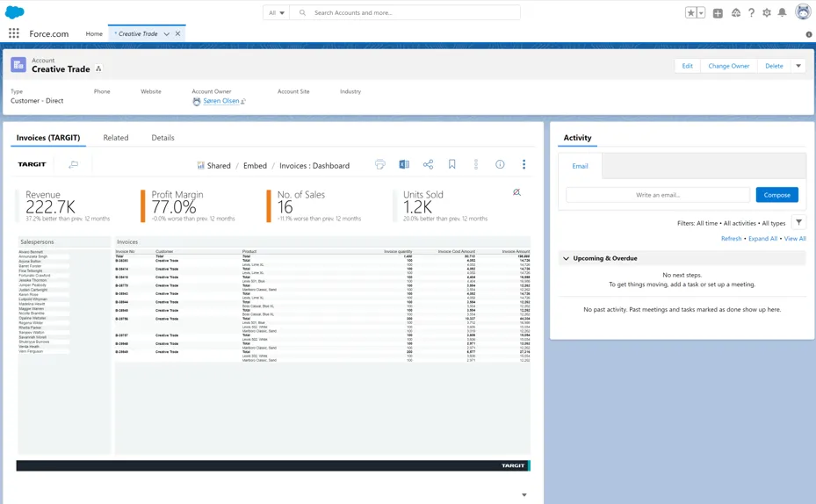
Task: Open the App Launcher grid
Action: click(x=14, y=33)
